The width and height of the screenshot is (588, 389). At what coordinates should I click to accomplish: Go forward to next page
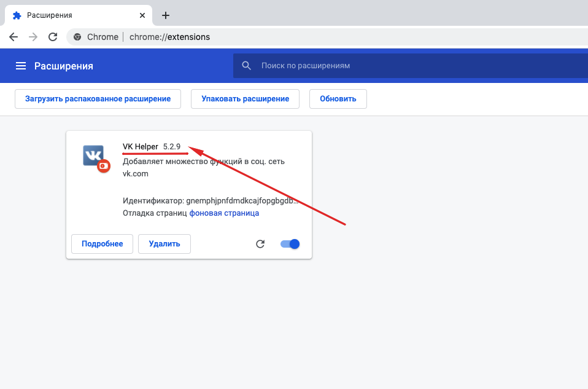(x=33, y=37)
